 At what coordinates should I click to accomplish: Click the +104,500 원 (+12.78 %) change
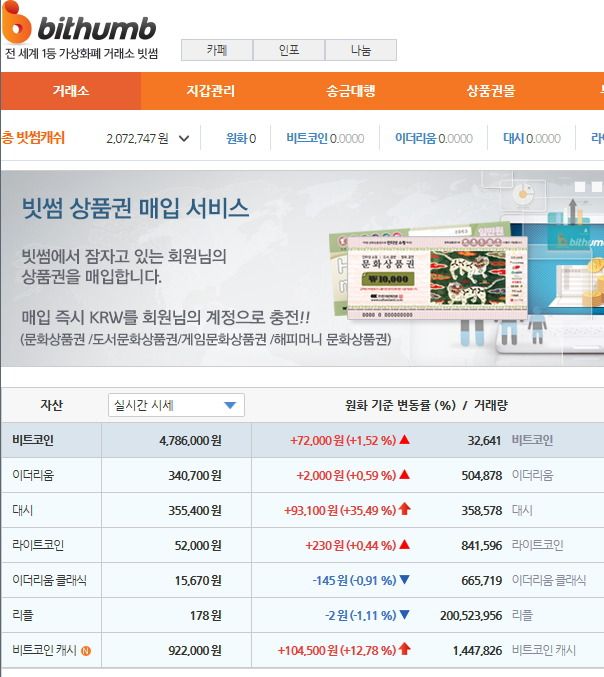coord(337,650)
